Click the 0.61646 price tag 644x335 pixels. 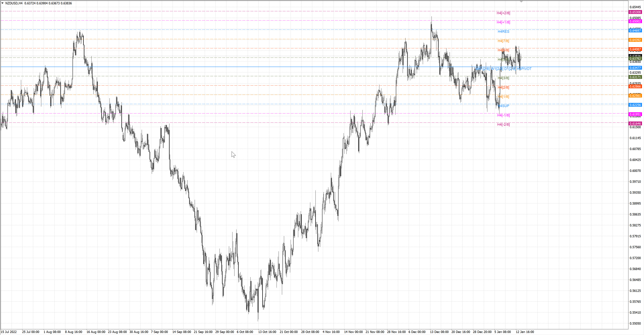[x=635, y=123]
